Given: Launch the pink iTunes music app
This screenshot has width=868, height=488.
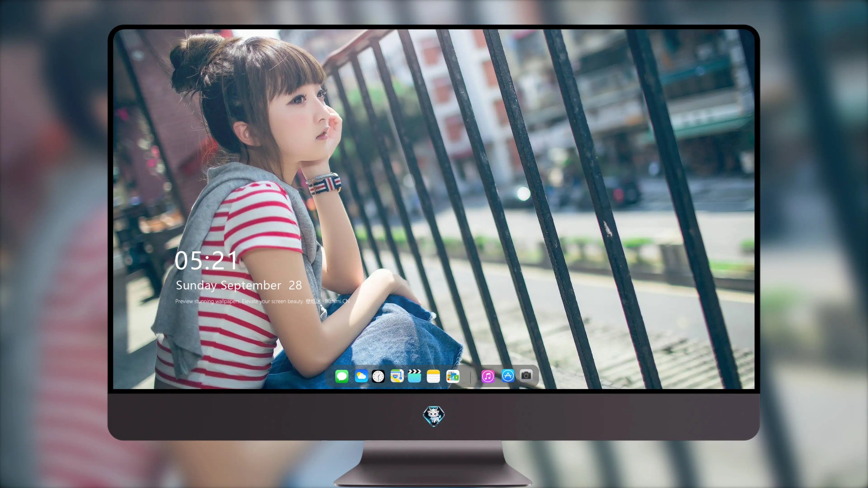Looking at the screenshot, I should click(x=488, y=376).
